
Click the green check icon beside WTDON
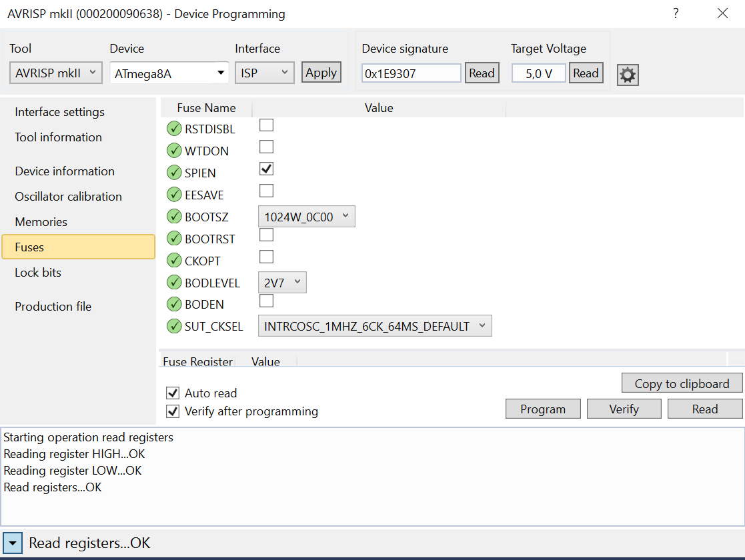pos(174,151)
